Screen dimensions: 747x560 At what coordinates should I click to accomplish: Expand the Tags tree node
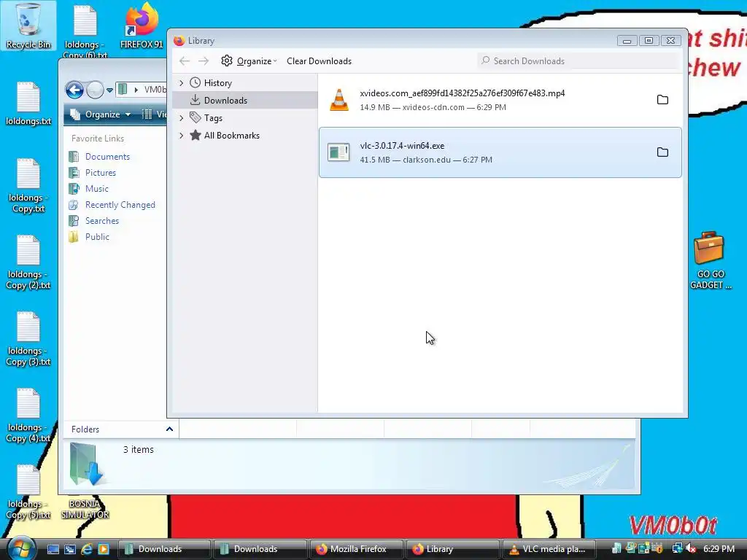181,117
